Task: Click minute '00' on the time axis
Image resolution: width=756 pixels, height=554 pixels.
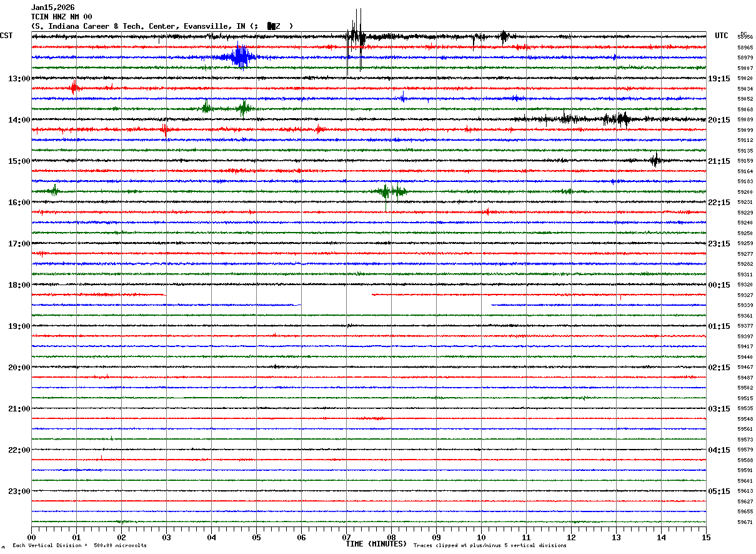Action: click(x=31, y=537)
